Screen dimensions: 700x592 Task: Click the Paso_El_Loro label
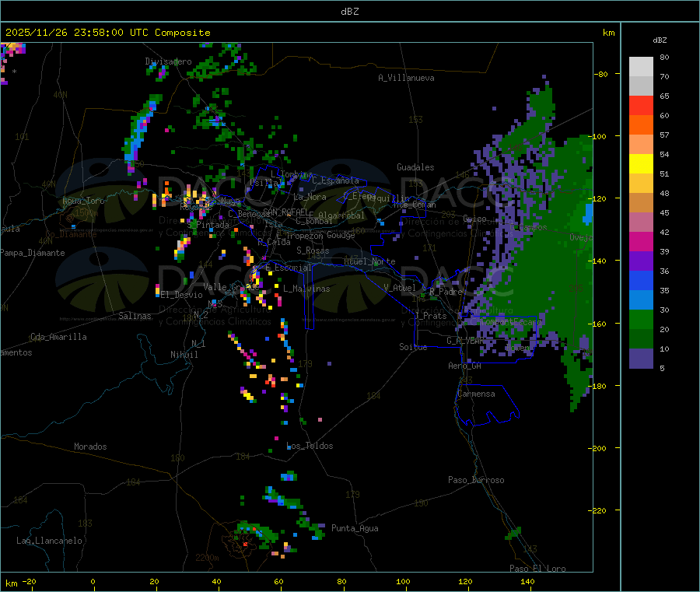coord(537,568)
